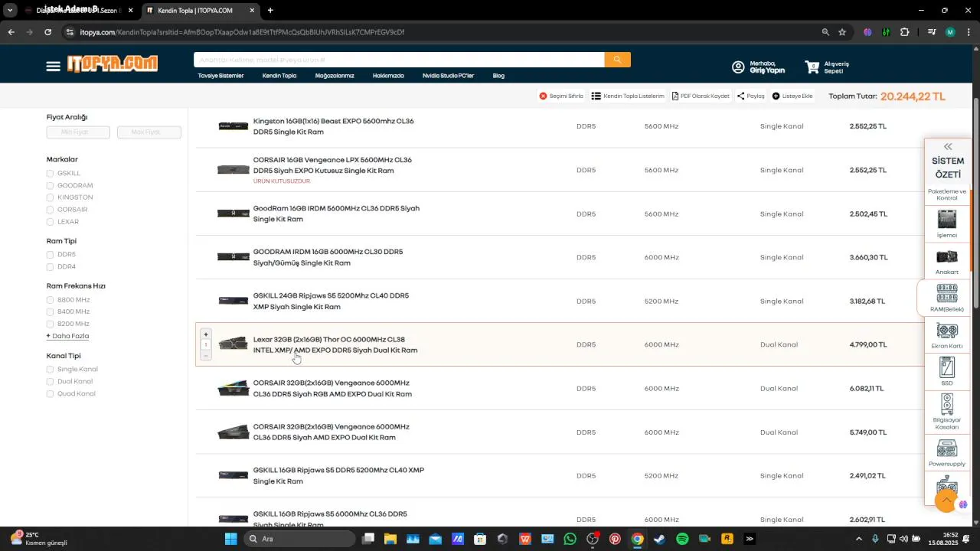The image size is (980, 551).
Task: Open the Windows Start menu
Action: click(230, 539)
